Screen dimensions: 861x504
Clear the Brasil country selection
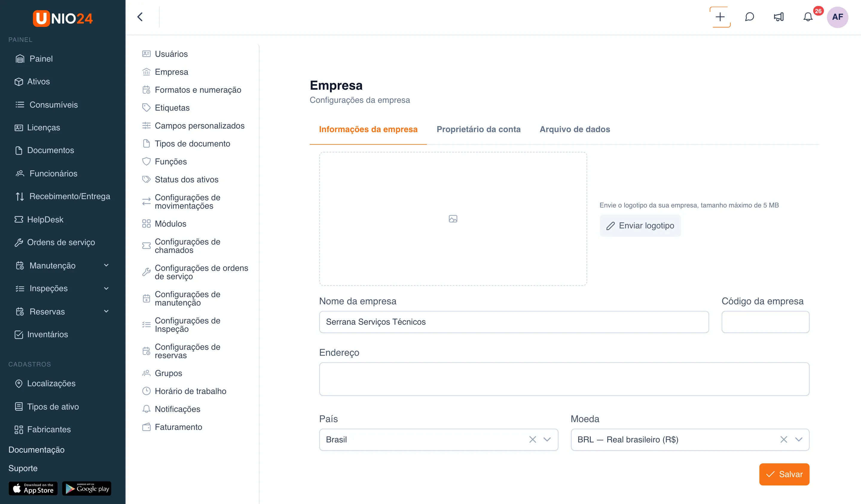coord(532,439)
